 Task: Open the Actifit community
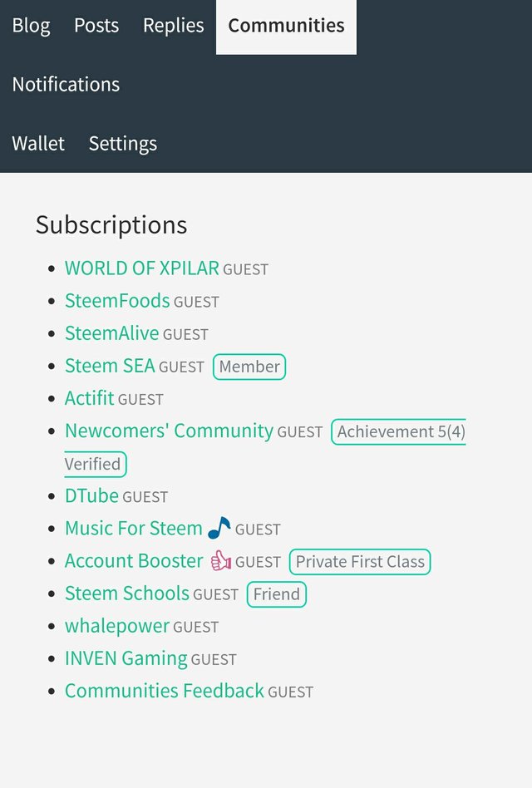(89, 398)
